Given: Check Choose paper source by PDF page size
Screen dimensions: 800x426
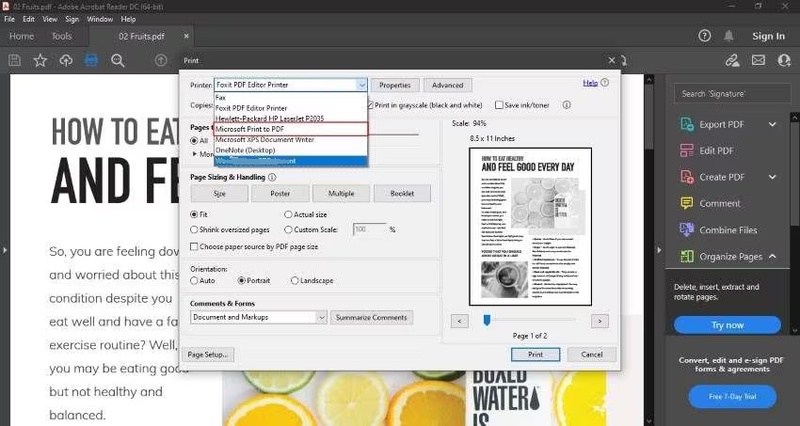Looking at the screenshot, I should click(195, 246).
